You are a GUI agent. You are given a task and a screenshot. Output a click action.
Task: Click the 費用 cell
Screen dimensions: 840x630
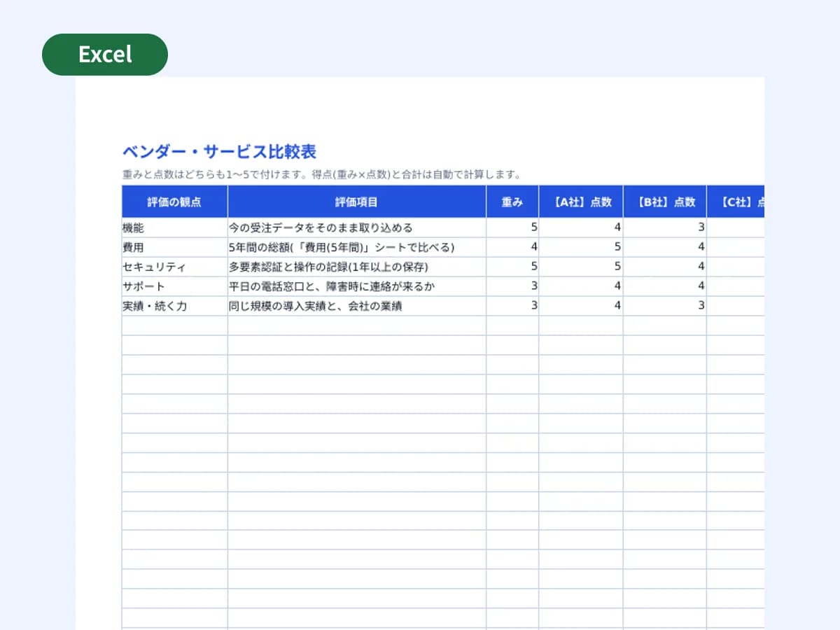pyautogui.click(x=174, y=247)
